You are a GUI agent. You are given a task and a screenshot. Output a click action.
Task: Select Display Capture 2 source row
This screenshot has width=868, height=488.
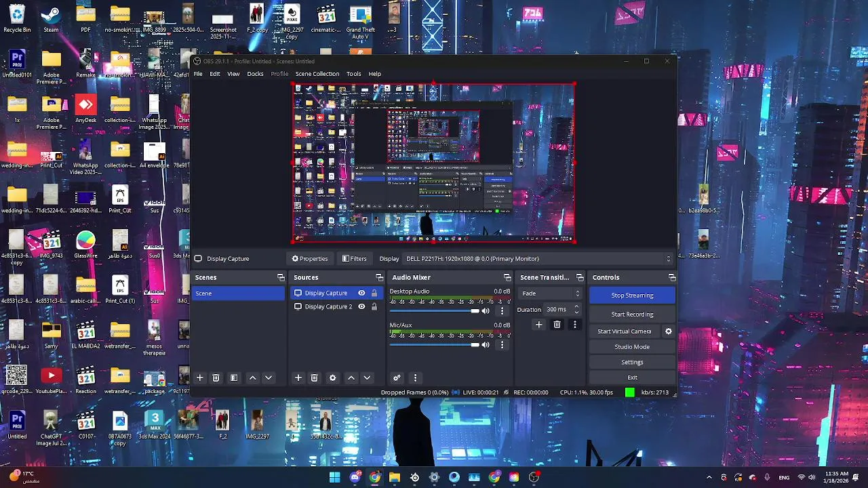pos(336,306)
